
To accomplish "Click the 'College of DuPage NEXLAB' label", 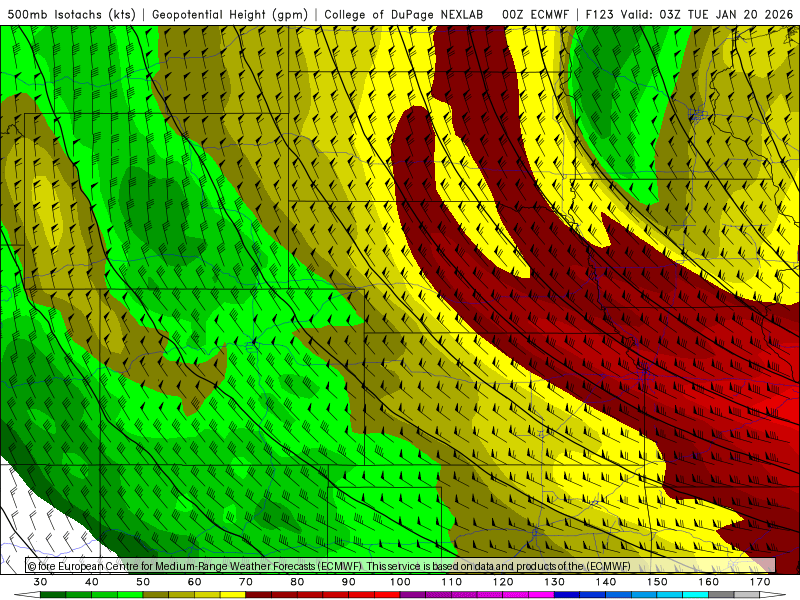I will point(403,14).
